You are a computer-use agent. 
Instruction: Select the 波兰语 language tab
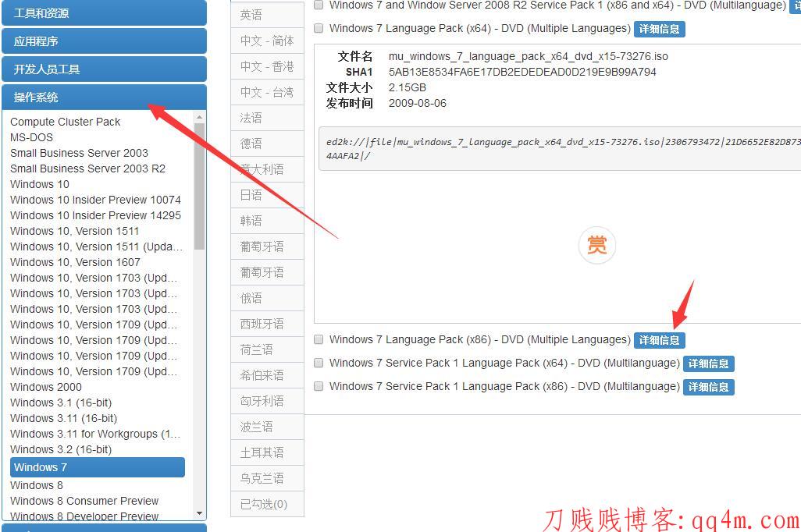point(267,427)
